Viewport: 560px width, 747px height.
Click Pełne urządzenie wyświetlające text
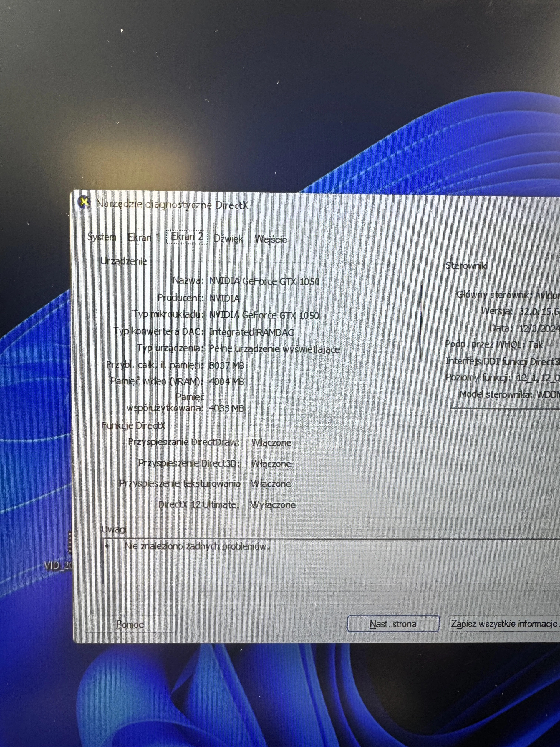click(274, 349)
